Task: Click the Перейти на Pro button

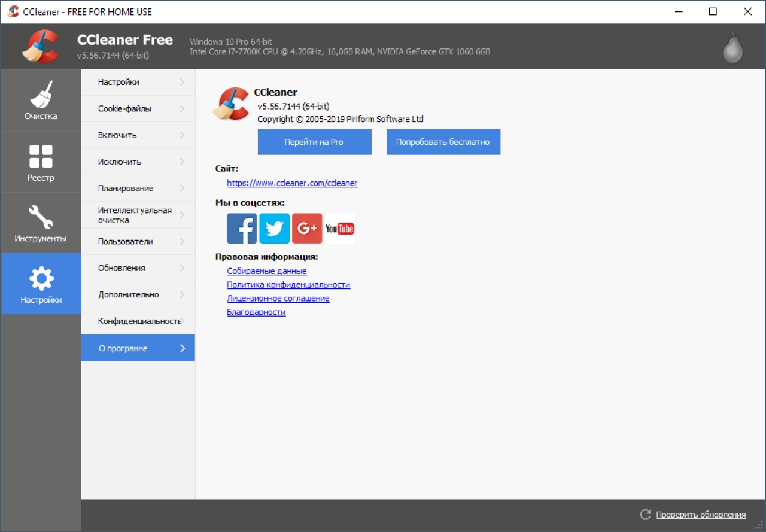Action: [x=314, y=142]
